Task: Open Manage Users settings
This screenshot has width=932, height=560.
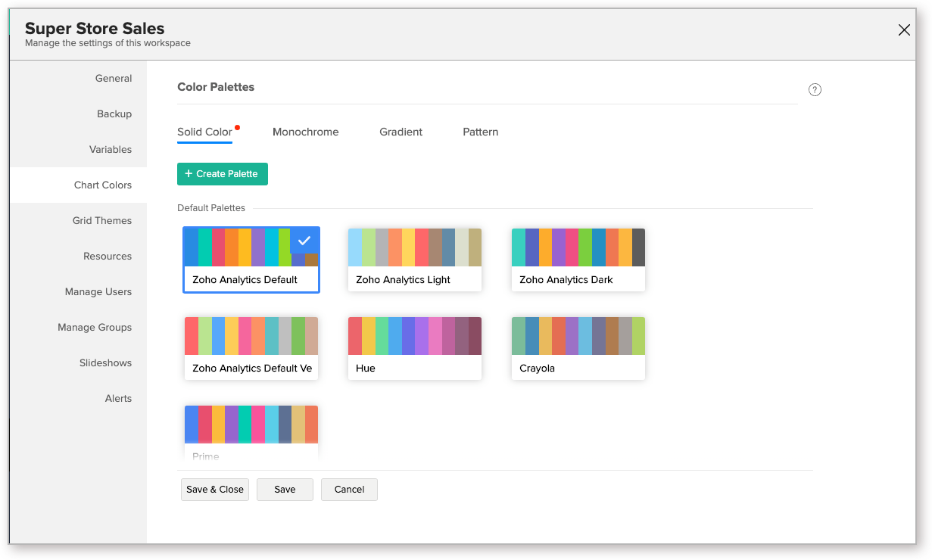Action: coord(98,292)
